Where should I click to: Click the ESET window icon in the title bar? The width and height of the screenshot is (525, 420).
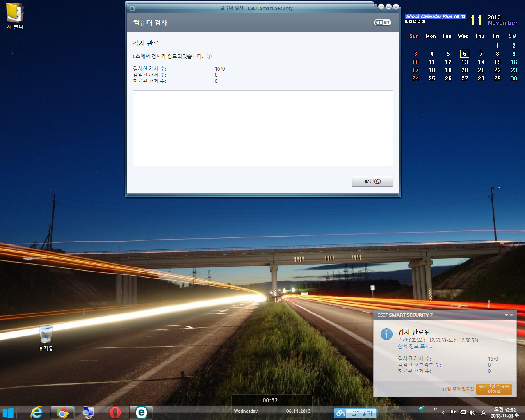[x=132, y=8]
